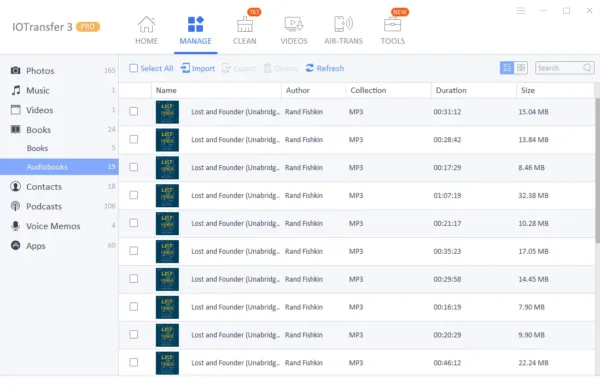This screenshot has height=391, width=600.
Task: Open Music in the sidebar
Action: [59, 90]
